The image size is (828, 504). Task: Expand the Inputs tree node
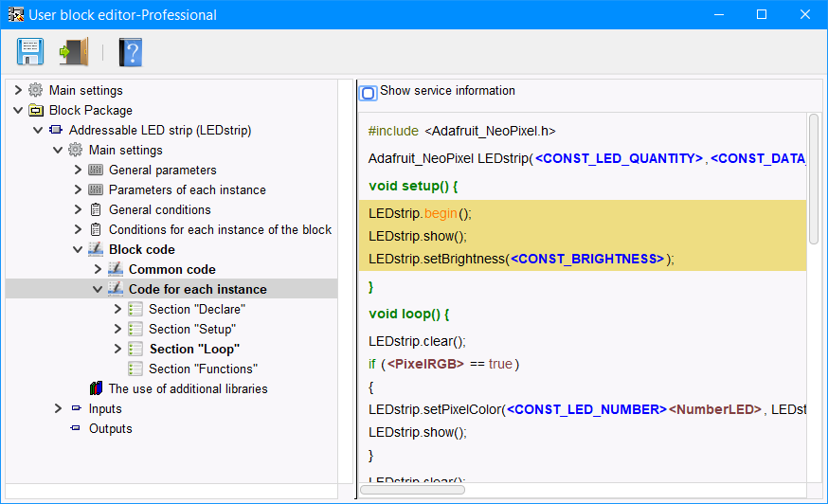click(x=58, y=409)
